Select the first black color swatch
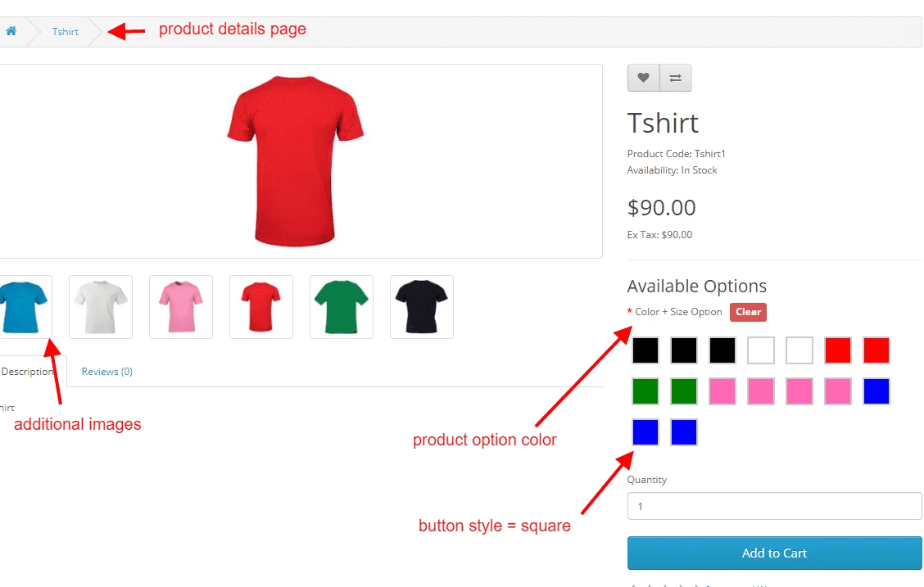The height and width of the screenshot is (587, 924). [x=645, y=350]
